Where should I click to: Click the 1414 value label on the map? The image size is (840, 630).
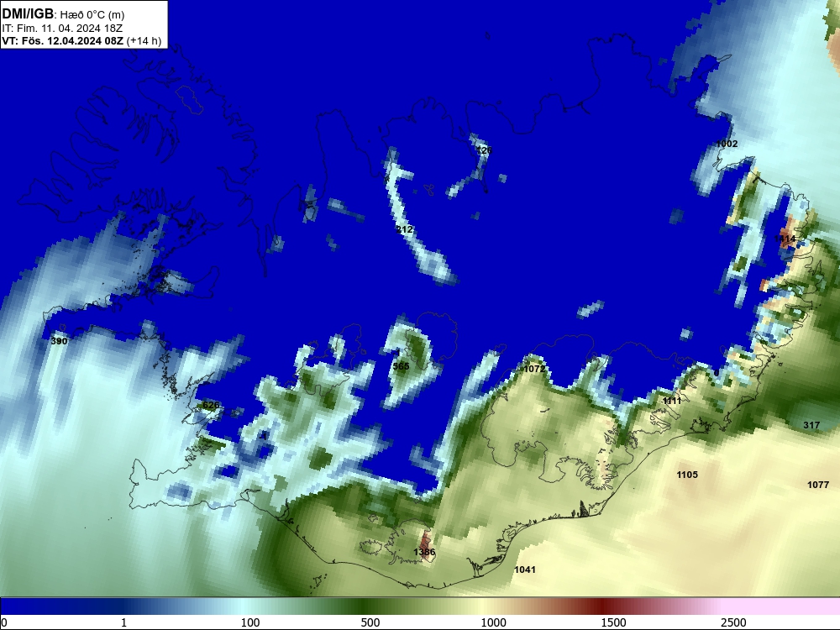point(785,239)
